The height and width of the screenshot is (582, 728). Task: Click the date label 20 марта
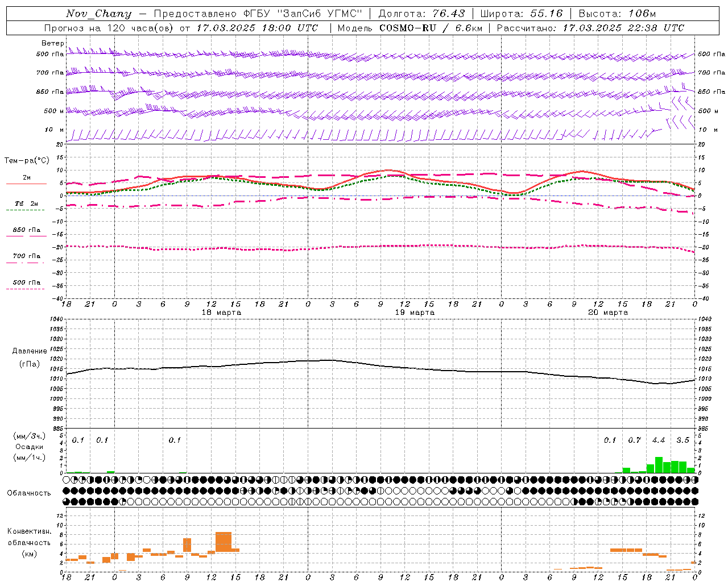pyautogui.click(x=608, y=313)
